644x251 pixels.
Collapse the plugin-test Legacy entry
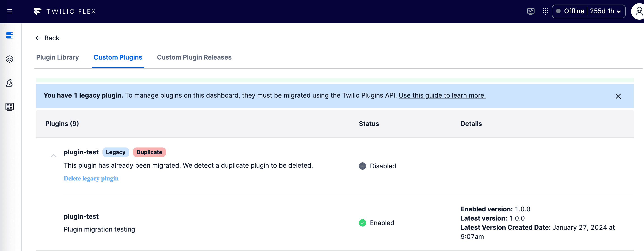[x=53, y=155]
